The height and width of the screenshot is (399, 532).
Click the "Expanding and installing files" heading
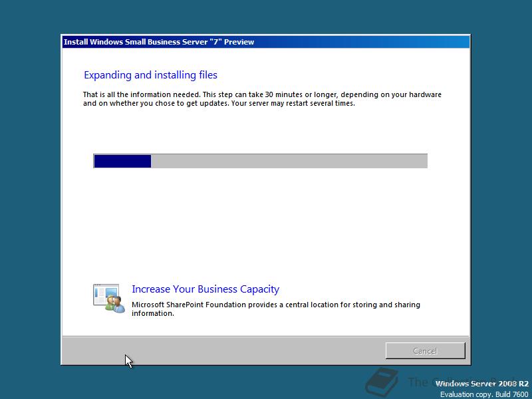point(151,75)
